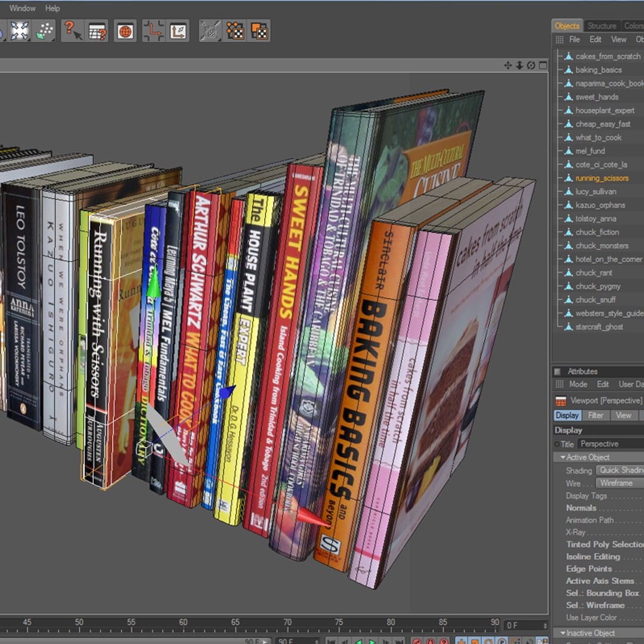Open the Shading Quick Shading dropdown
644x644 pixels.
(620, 470)
